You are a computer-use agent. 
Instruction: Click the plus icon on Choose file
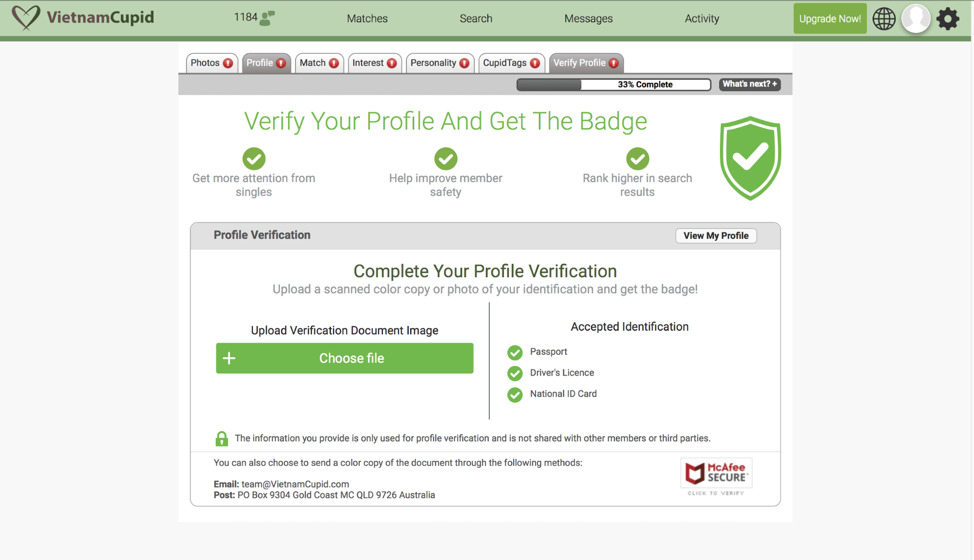[229, 358]
